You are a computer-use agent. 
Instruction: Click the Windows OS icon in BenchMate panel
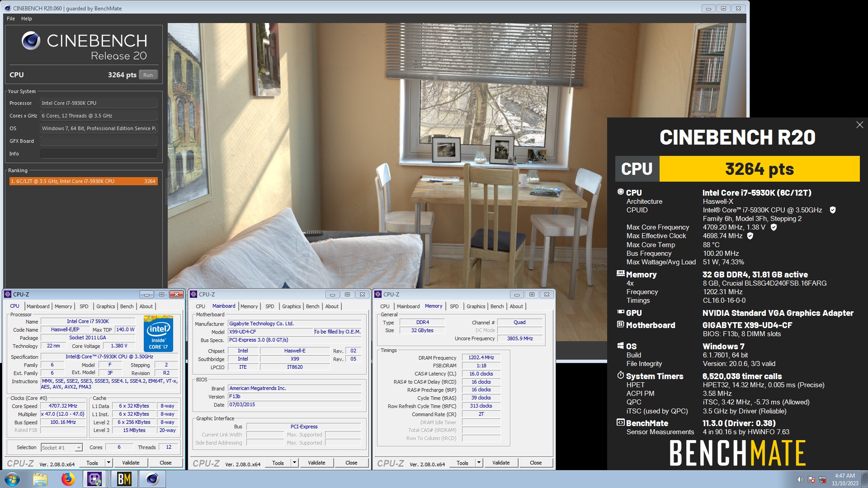(620, 346)
